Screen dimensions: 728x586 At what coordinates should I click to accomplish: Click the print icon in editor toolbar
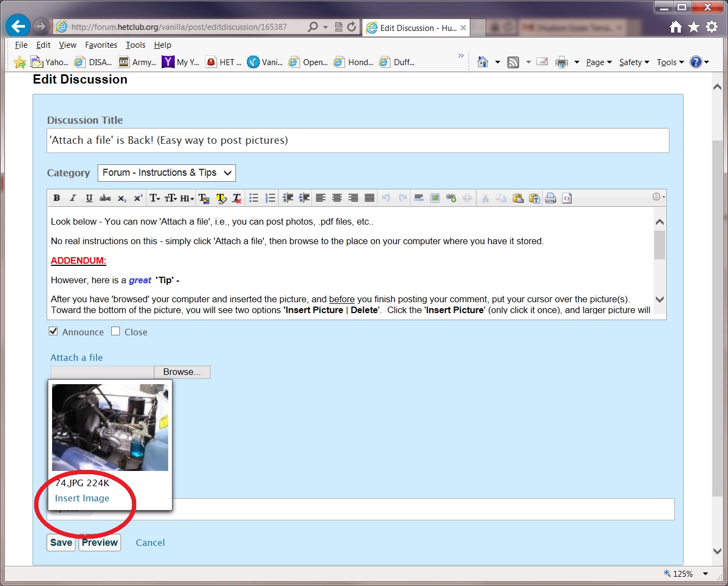(551, 198)
